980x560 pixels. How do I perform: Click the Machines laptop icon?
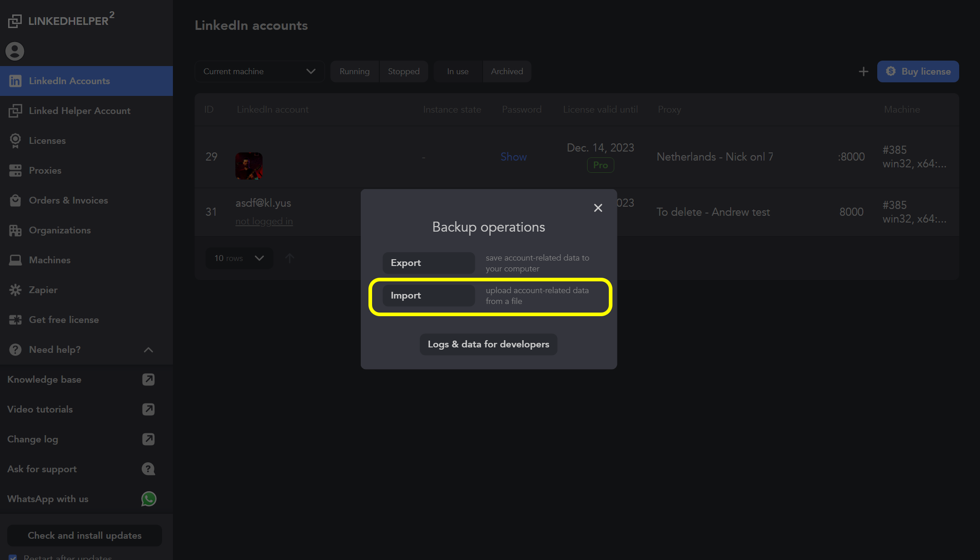point(15,260)
